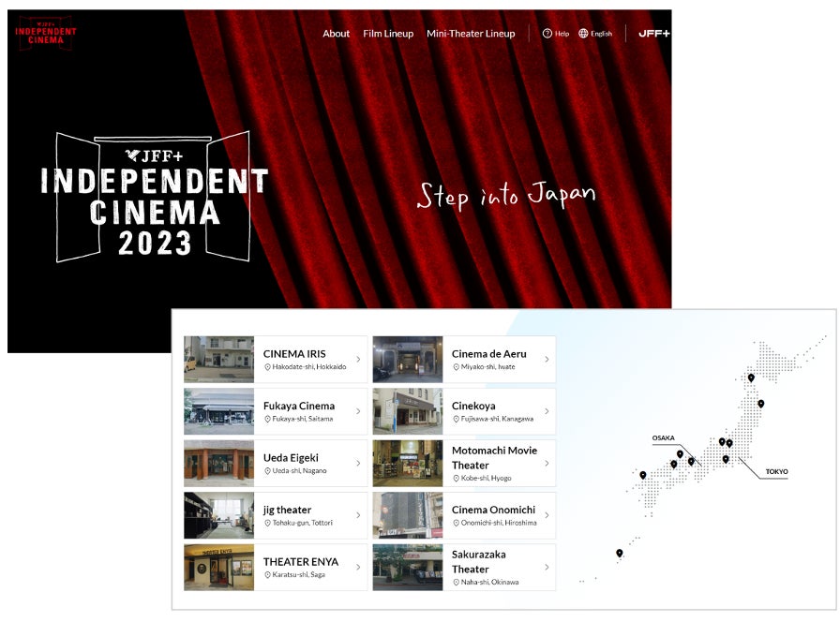Click the Cinema Onomichi thumbnail image
This screenshot has height=622, width=840.
(x=408, y=515)
